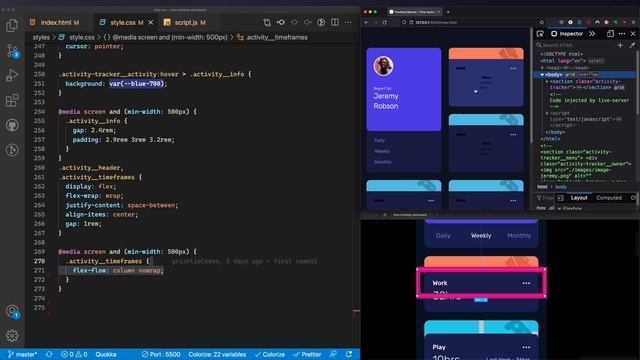Screen dimensions: 640x360
Task: Select the Inspector tab in DevTools
Action: click(567, 34)
